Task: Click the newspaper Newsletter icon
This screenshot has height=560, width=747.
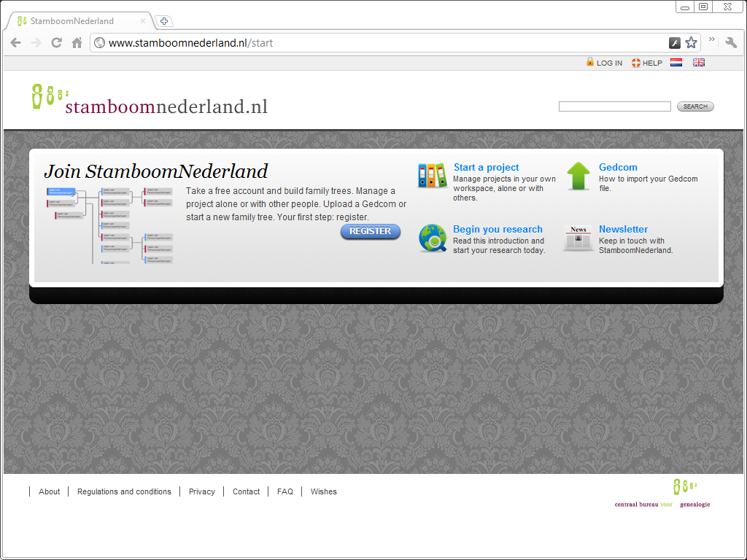Action: [x=578, y=238]
